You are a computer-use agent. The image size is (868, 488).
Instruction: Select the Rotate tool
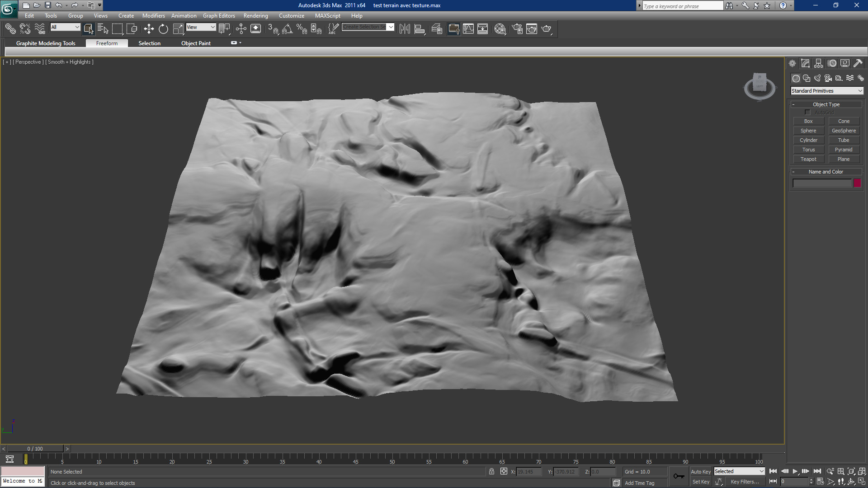(x=163, y=28)
